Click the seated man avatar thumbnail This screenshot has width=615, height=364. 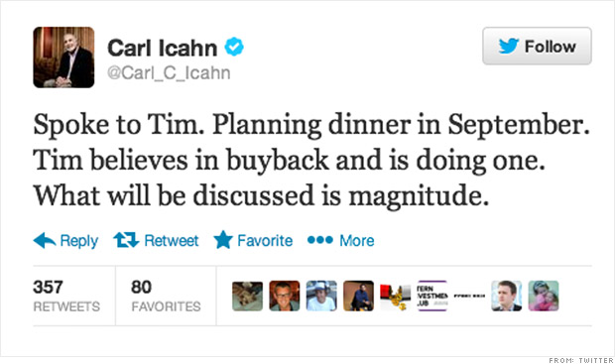358,297
